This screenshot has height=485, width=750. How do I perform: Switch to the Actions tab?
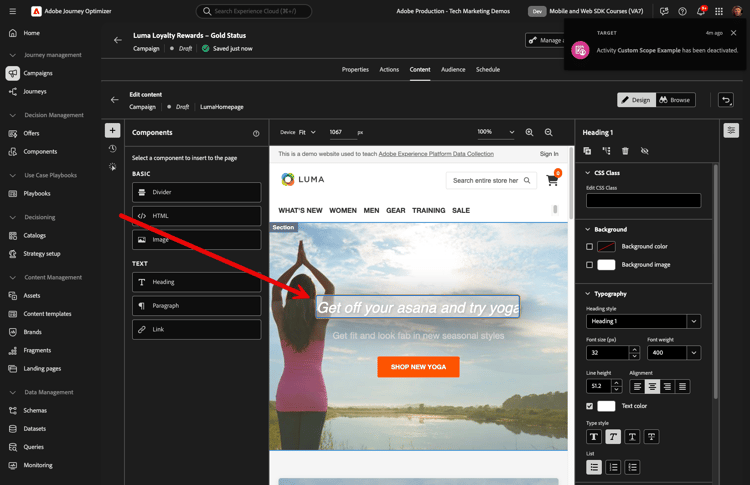click(x=389, y=70)
